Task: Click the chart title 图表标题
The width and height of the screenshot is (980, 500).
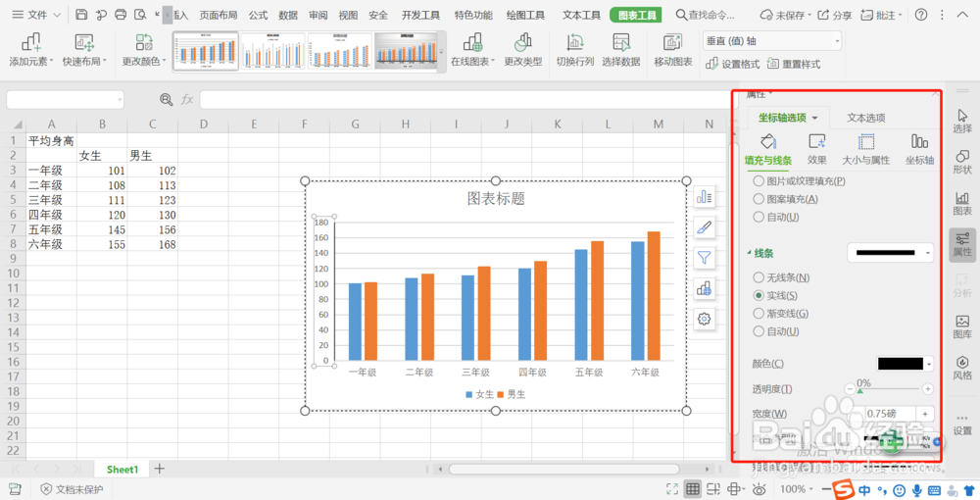Action: tap(496, 199)
